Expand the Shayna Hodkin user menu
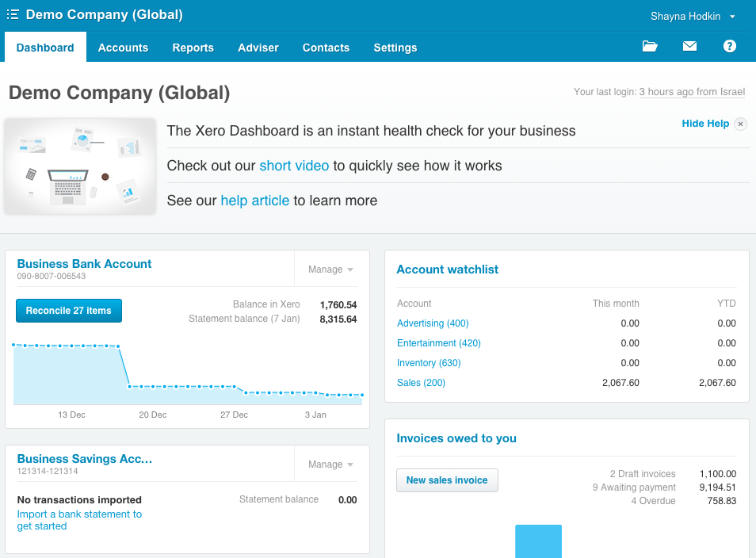Image resolution: width=756 pixels, height=558 pixels. click(x=693, y=17)
